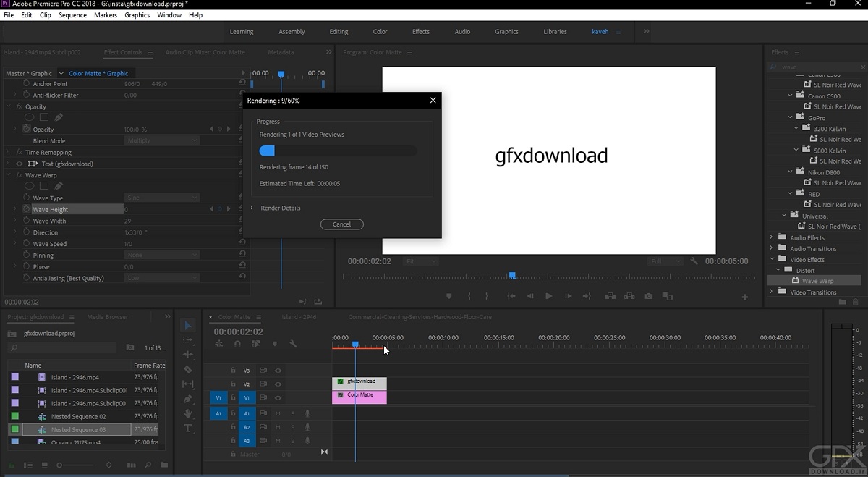Cancel the rendering process
This screenshot has width=868, height=477.
tap(341, 224)
